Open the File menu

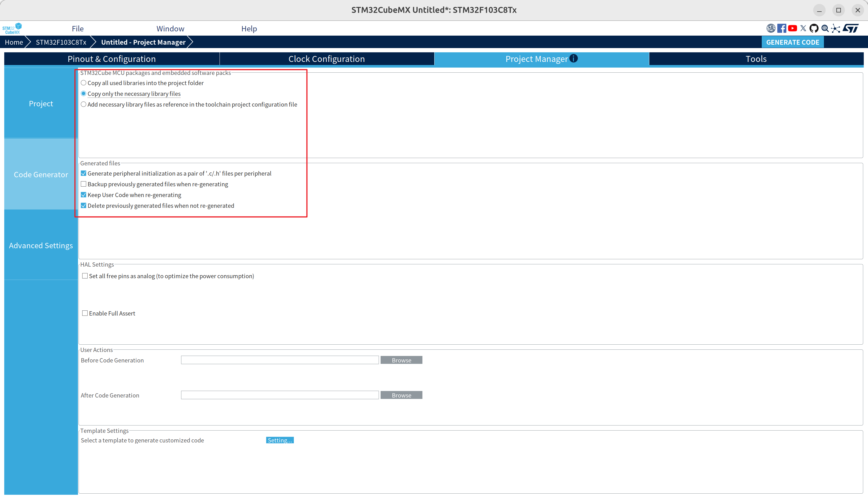point(77,29)
